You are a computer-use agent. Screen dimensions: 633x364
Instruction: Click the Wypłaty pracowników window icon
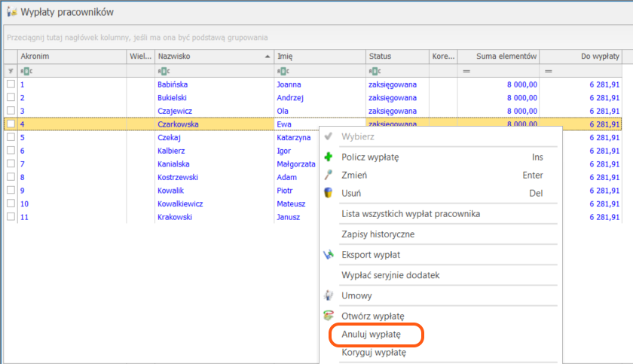point(12,12)
